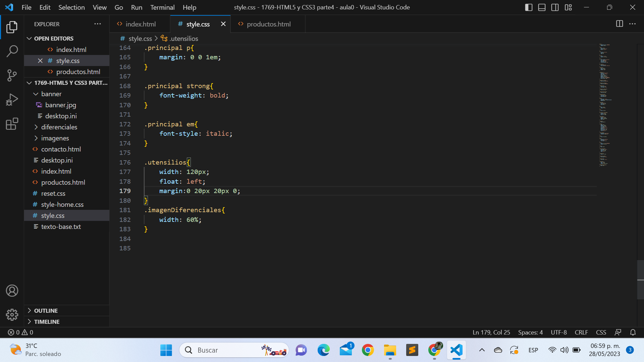Open the Selection menu
Image resolution: width=644 pixels, height=362 pixels.
point(71,7)
